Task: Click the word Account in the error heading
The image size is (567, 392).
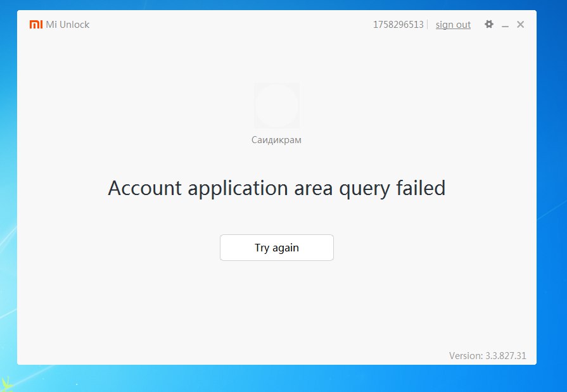Action: click(x=144, y=189)
